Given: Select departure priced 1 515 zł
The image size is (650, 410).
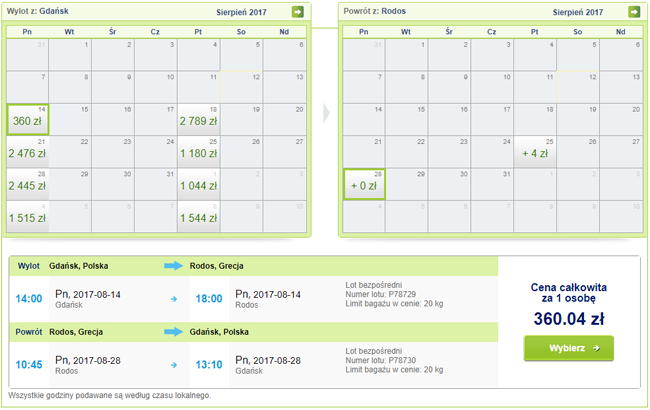Looking at the screenshot, I should [27, 219].
